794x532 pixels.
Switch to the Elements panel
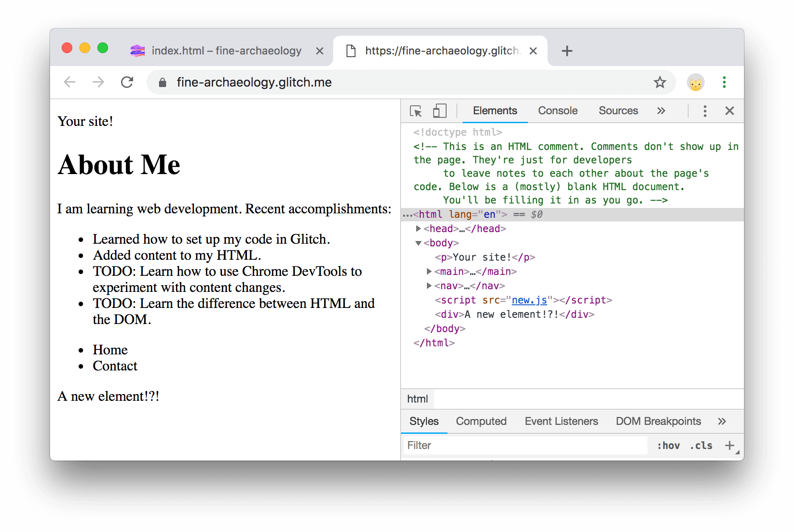pyautogui.click(x=495, y=111)
